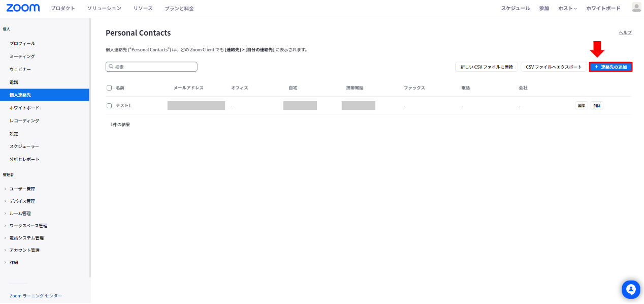This screenshot has width=644, height=304.
Task: Select 個人連絡先 in sidebar
Action: click(45, 95)
